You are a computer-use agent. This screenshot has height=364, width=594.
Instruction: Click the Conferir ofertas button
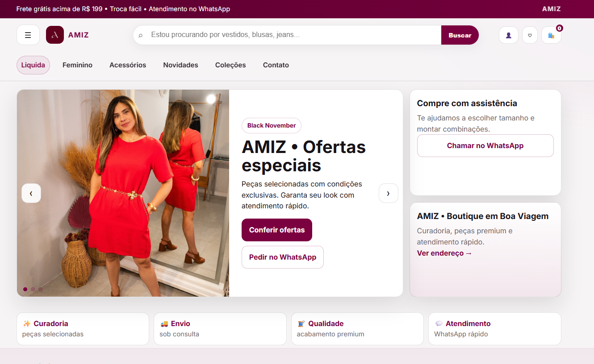click(277, 230)
